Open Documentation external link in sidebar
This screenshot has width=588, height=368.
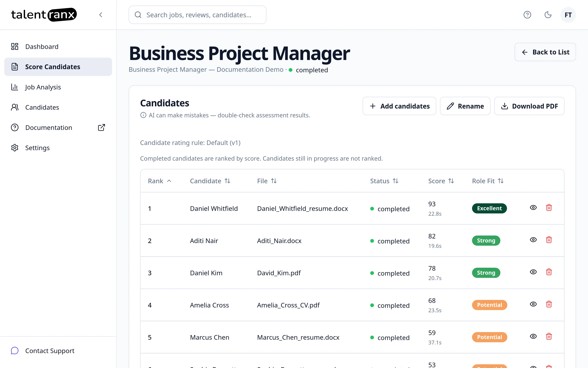(x=58, y=128)
